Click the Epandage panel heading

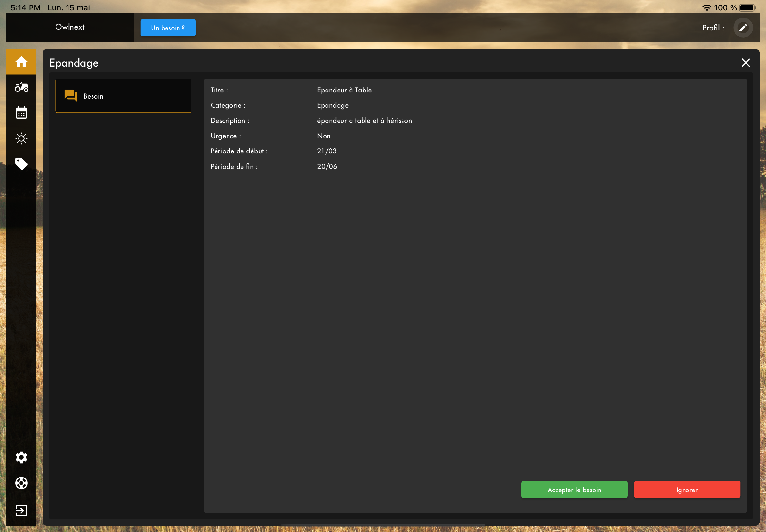[x=74, y=63]
